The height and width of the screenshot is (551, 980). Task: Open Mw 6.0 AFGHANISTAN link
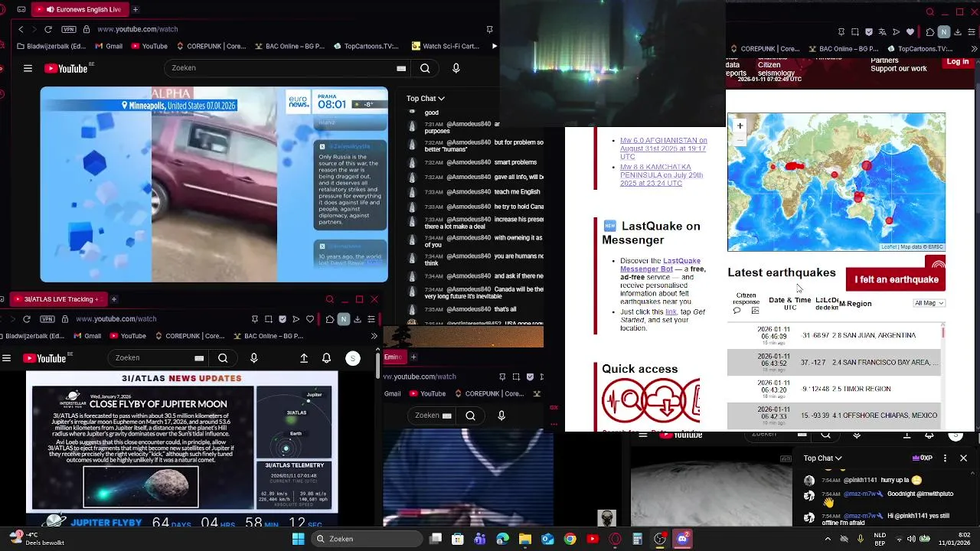pyautogui.click(x=663, y=148)
